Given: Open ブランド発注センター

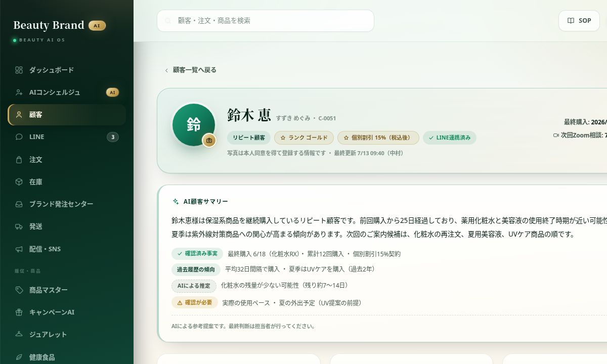Looking at the screenshot, I should [67, 204].
